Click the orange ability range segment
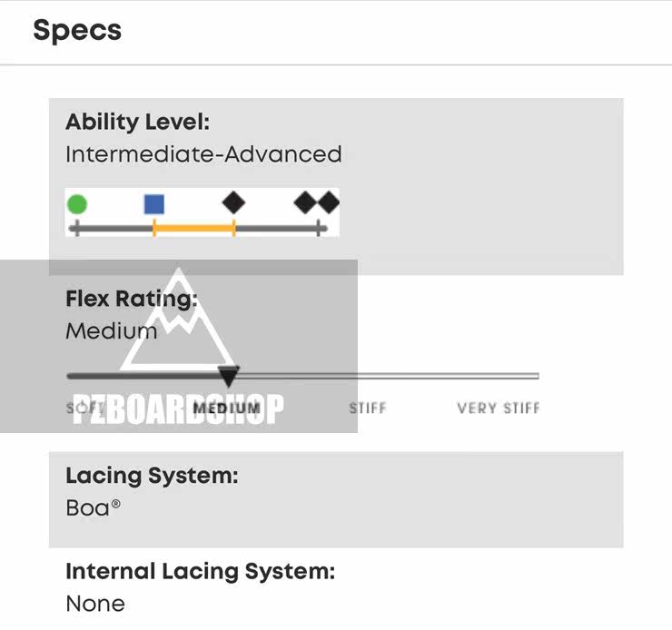 (193, 229)
